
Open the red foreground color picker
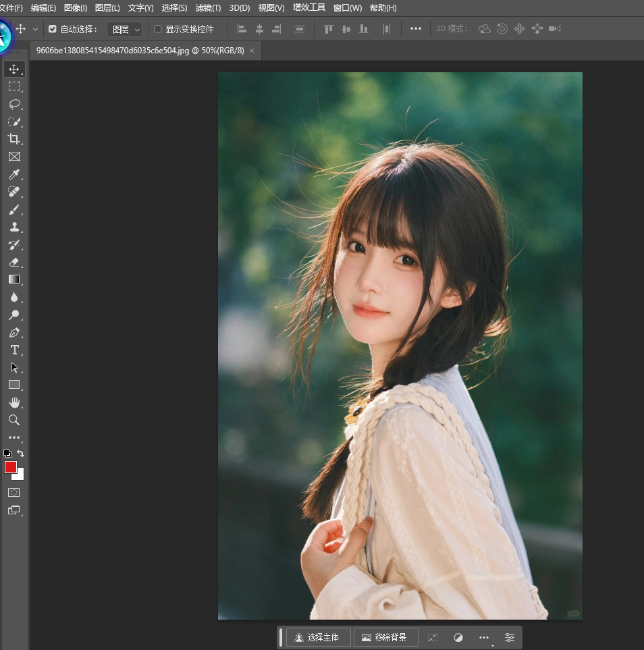tap(10, 467)
